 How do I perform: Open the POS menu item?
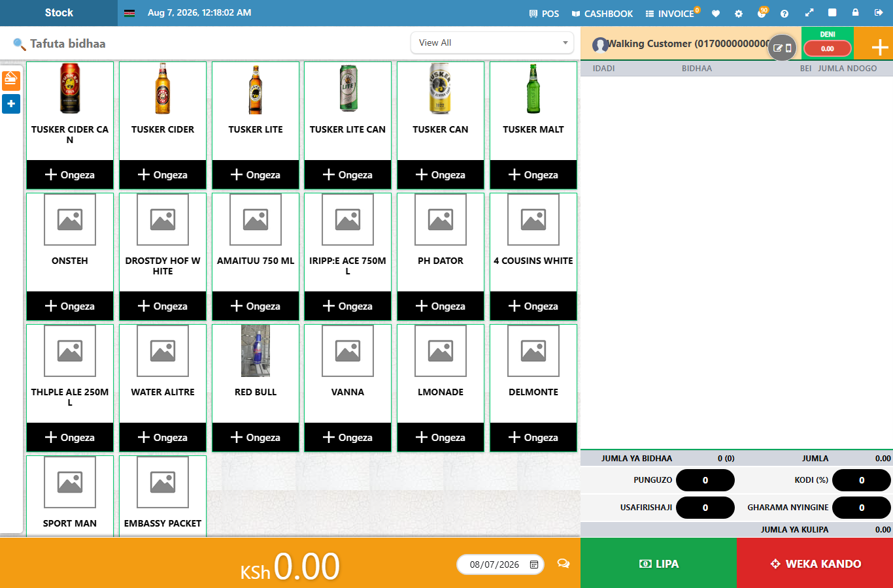pos(544,13)
